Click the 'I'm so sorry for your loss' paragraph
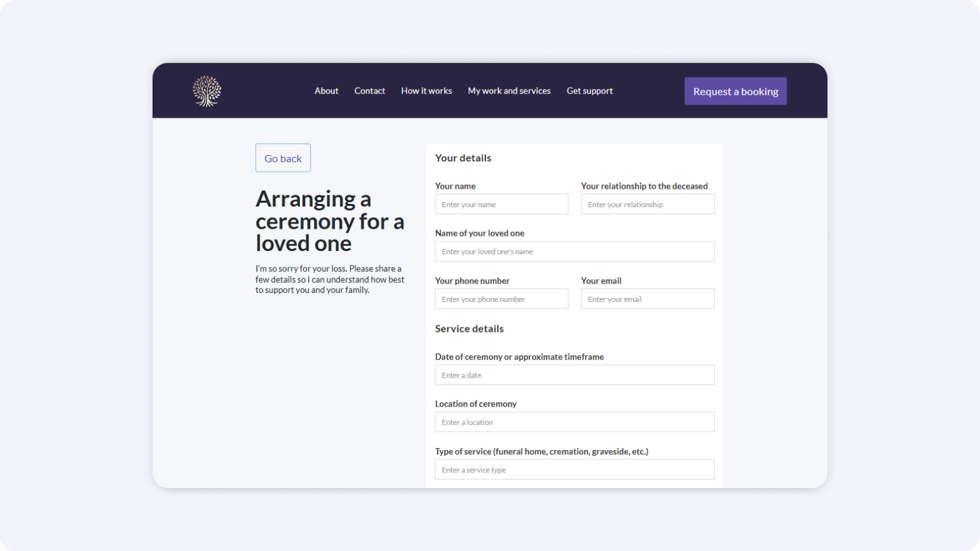This screenshot has width=980, height=551. pyautogui.click(x=330, y=279)
